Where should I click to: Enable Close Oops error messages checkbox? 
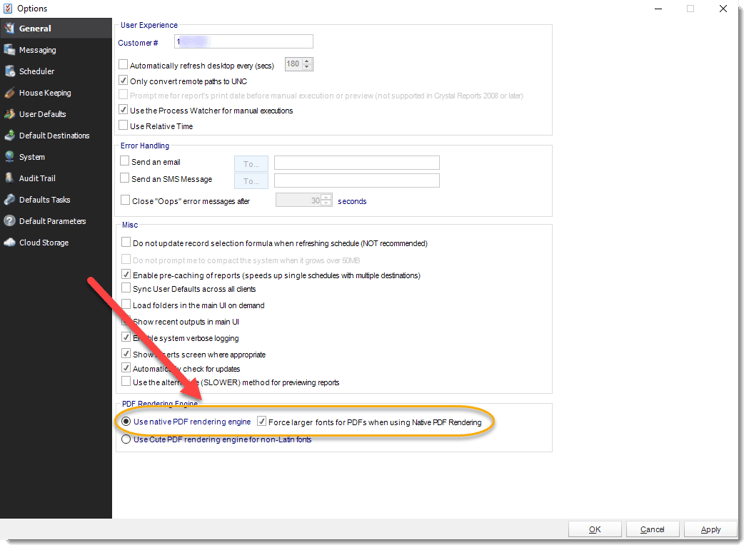[x=125, y=200]
